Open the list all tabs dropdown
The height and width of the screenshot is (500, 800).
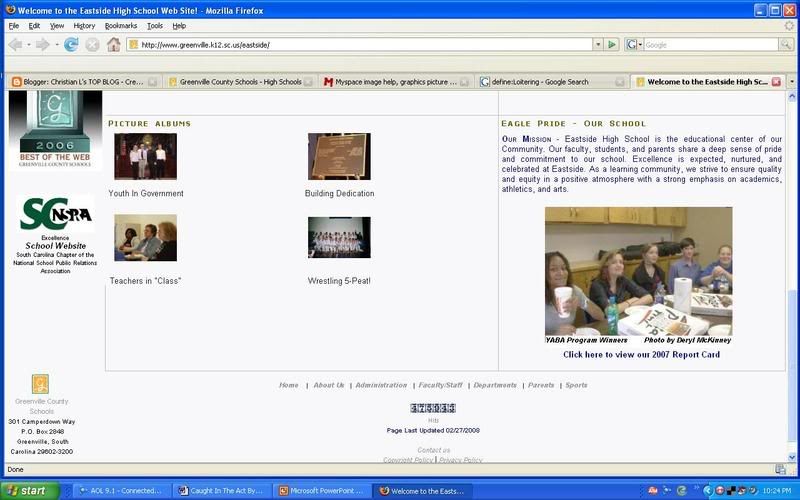[792, 82]
